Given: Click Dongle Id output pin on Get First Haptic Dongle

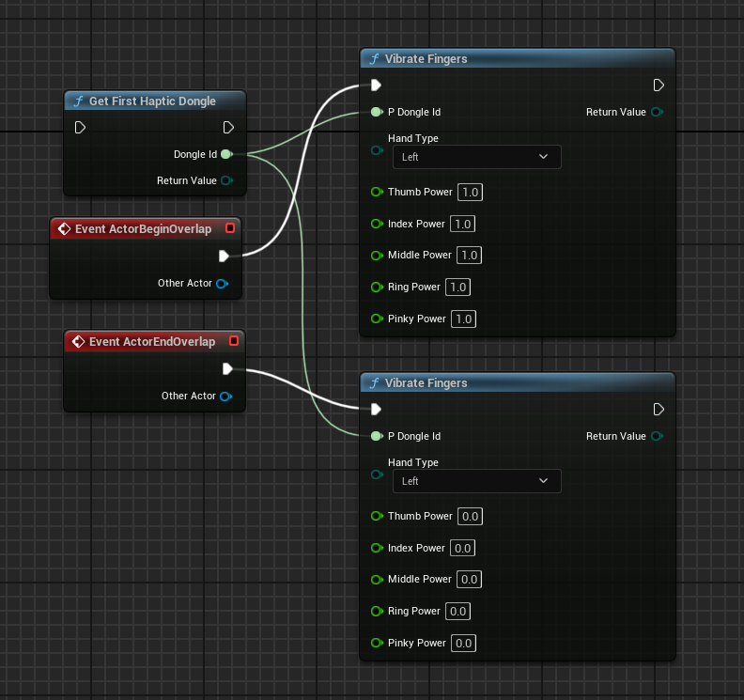Looking at the screenshot, I should pyautogui.click(x=225, y=154).
